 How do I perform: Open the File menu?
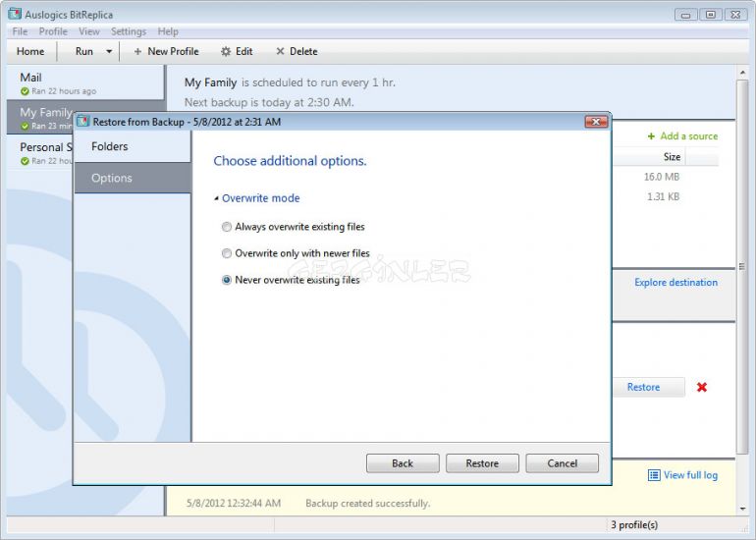20,31
